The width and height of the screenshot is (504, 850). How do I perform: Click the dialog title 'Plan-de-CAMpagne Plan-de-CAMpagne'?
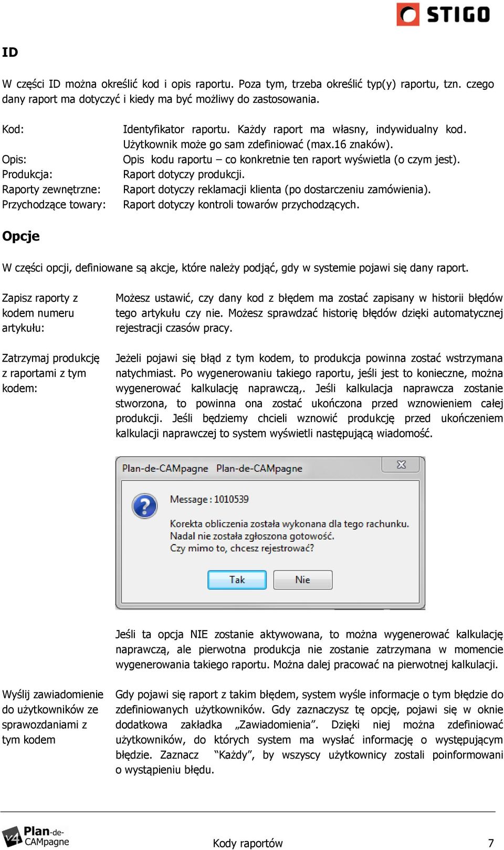212,468
